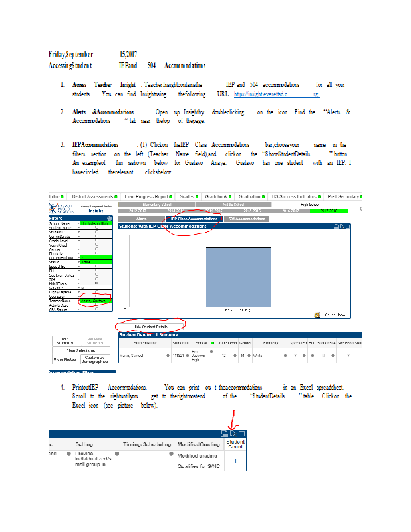Open Customize Demographics

[x=94, y=360]
